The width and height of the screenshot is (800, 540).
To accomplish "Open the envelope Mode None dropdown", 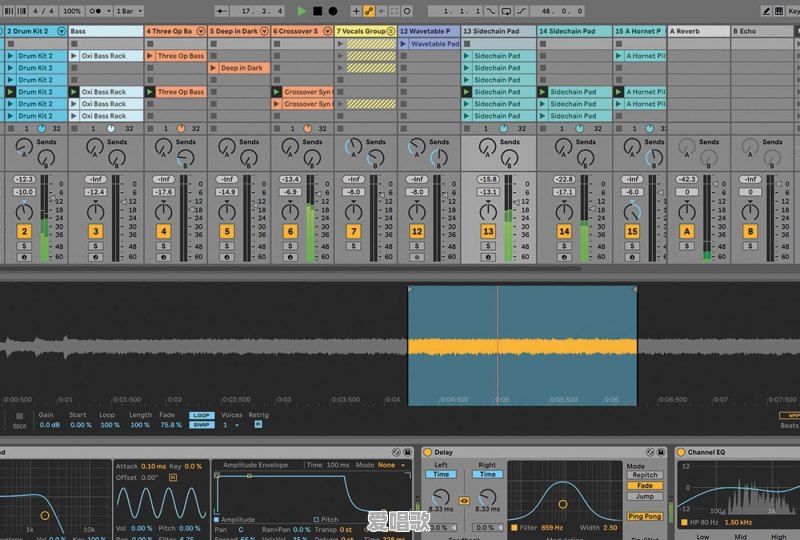I will point(392,465).
